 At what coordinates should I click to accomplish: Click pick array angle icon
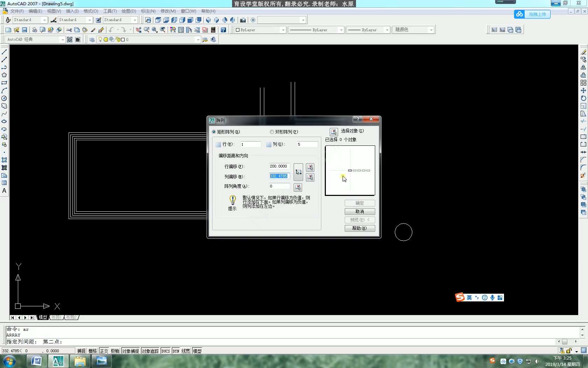[x=298, y=187]
